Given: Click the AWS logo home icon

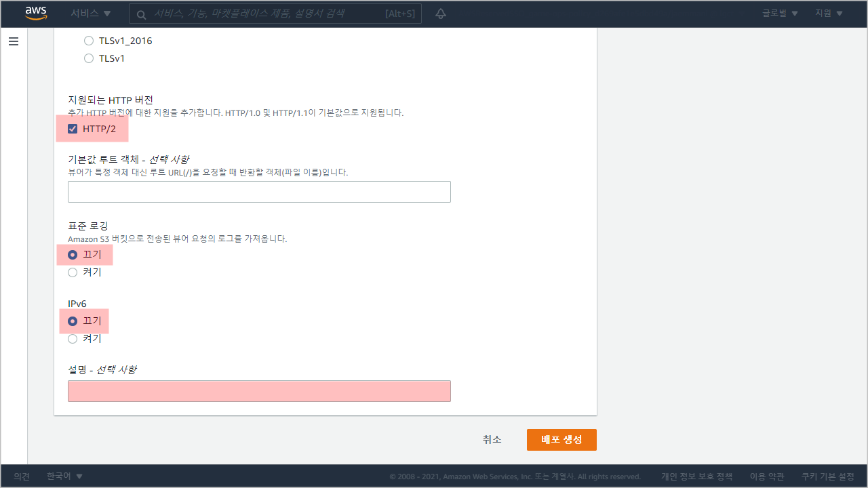Looking at the screenshot, I should coord(35,13).
